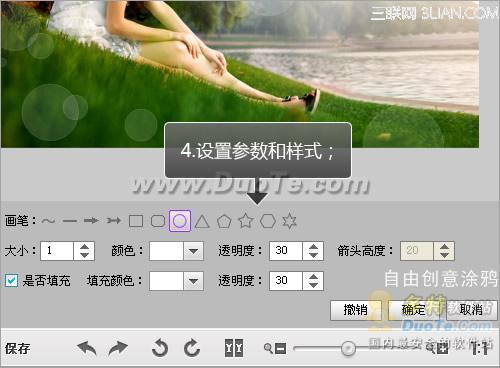Rotate image counterclockwise
The width and height of the screenshot is (500, 368).
(160, 348)
